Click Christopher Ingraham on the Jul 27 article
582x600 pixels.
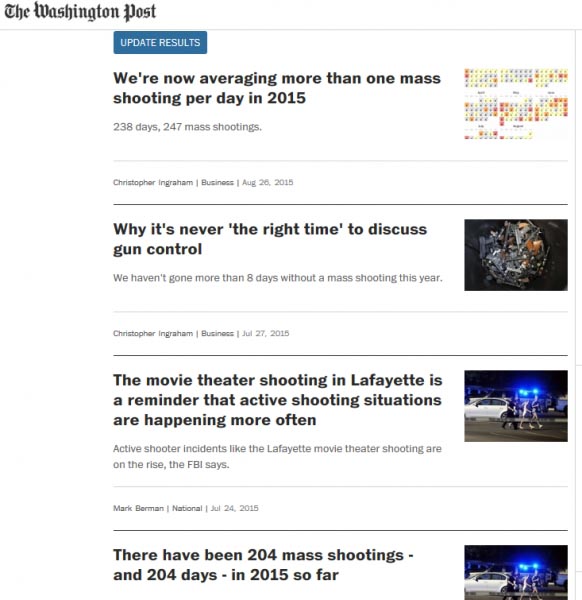153,333
